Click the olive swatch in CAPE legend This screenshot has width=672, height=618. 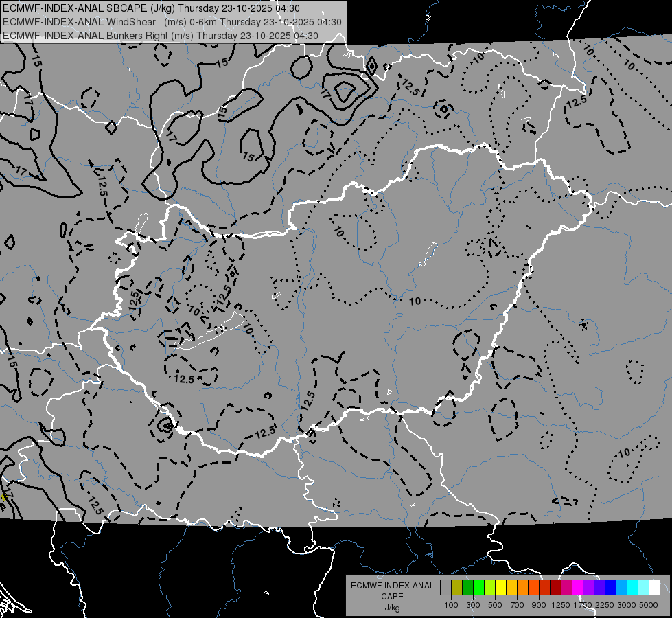(x=457, y=588)
